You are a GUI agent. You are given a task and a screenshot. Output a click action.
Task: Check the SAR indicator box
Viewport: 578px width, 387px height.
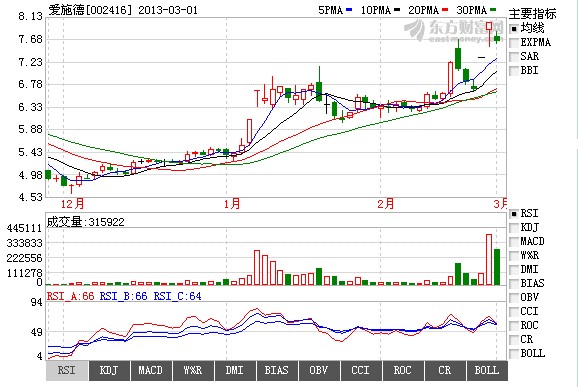point(514,57)
